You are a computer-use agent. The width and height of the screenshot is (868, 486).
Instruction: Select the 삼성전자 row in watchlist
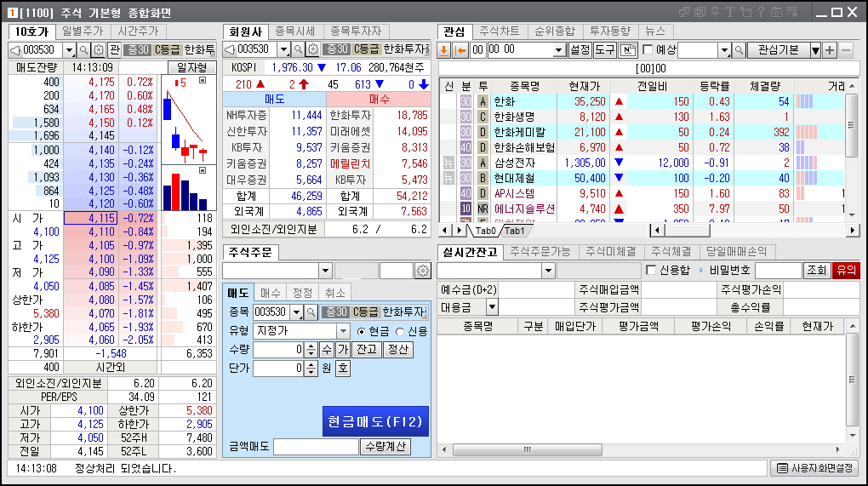642,163
